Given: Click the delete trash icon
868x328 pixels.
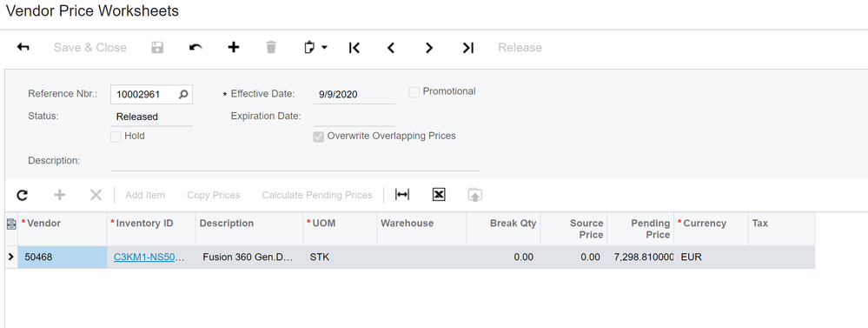Looking at the screenshot, I should pyautogui.click(x=271, y=48).
